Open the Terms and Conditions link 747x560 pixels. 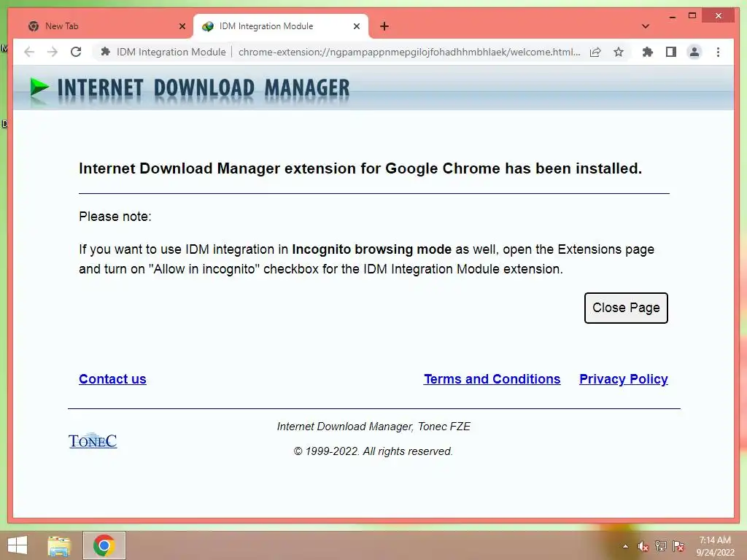492,379
